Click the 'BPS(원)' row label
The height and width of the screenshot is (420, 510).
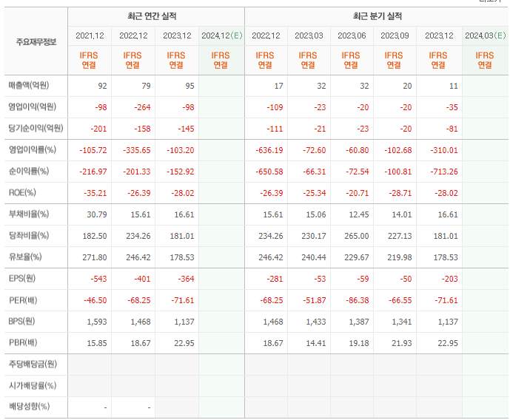click(21, 321)
